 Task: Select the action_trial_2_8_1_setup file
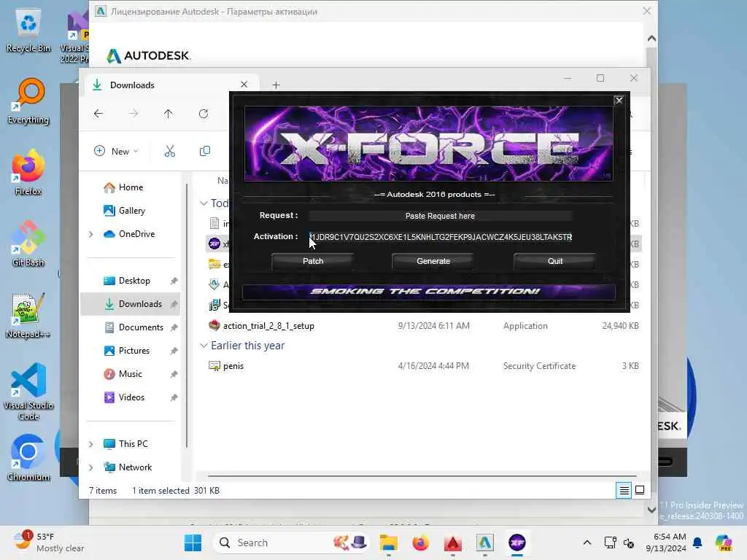pyautogui.click(x=268, y=326)
